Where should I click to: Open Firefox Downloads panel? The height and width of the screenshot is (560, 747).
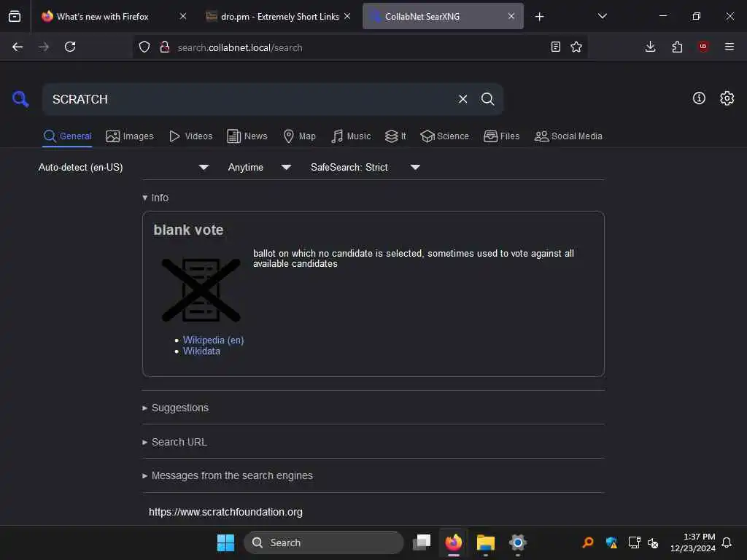click(650, 47)
